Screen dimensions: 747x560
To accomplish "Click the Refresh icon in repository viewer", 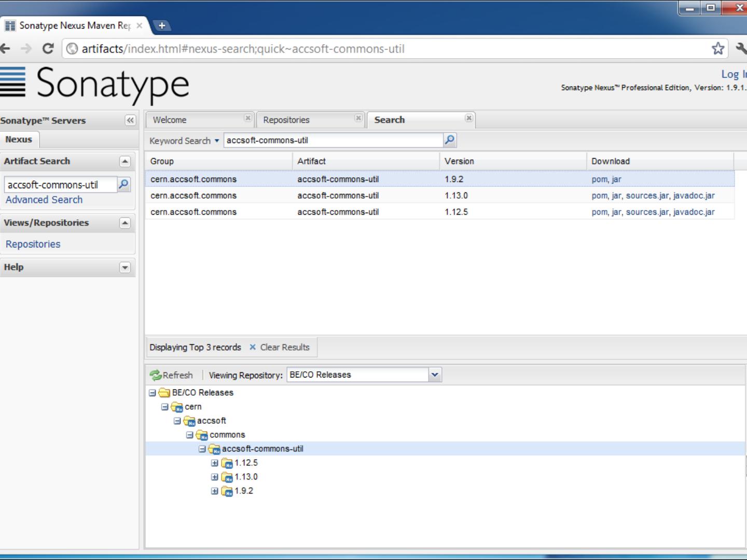I will pyautogui.click(x=156, y=375).
